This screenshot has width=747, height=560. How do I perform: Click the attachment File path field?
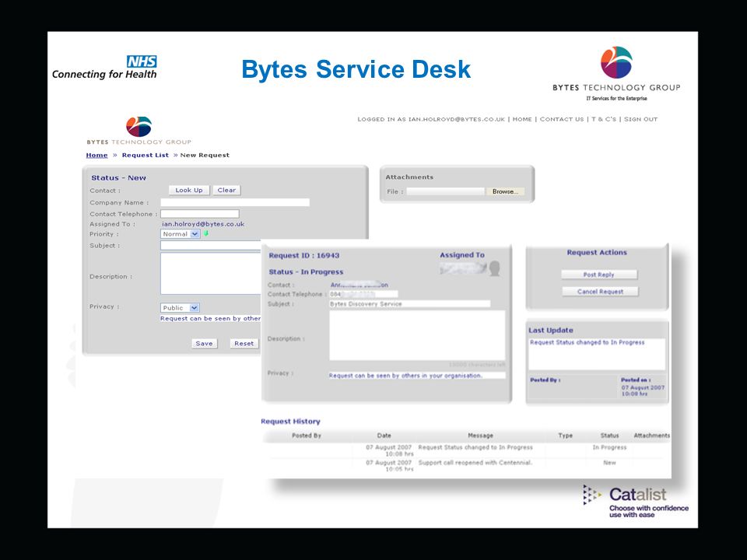pos(445,191)
